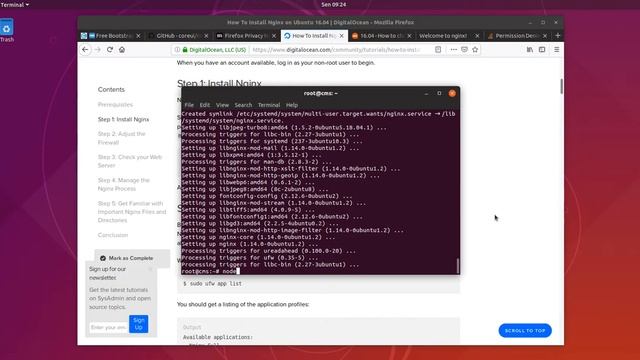This screenshot has height=360, width=640.
Task: Close the Free Bootstrap tab
Action: [138, 36]
